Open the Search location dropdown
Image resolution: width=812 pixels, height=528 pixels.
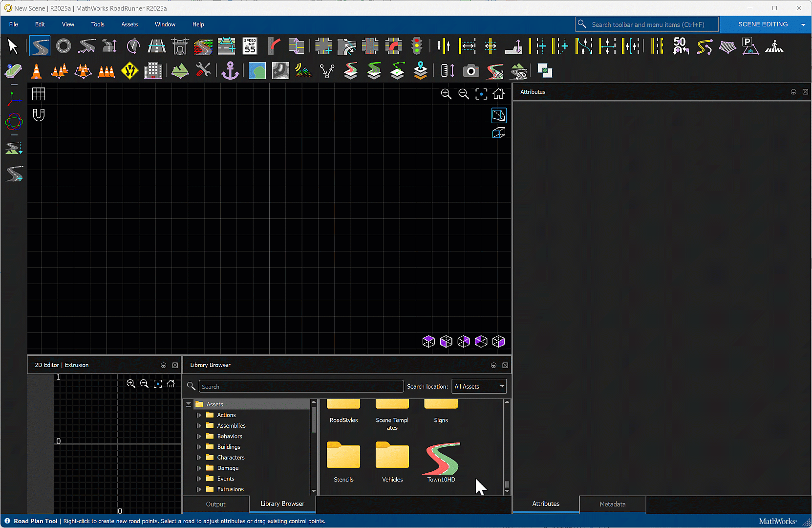point(479,386)
